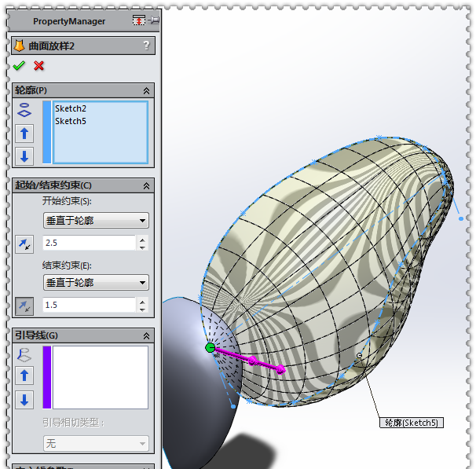Click start tangent length field 2.5
Image resolution: width=476 pixels, height=469 pixels.
[89, 243]
